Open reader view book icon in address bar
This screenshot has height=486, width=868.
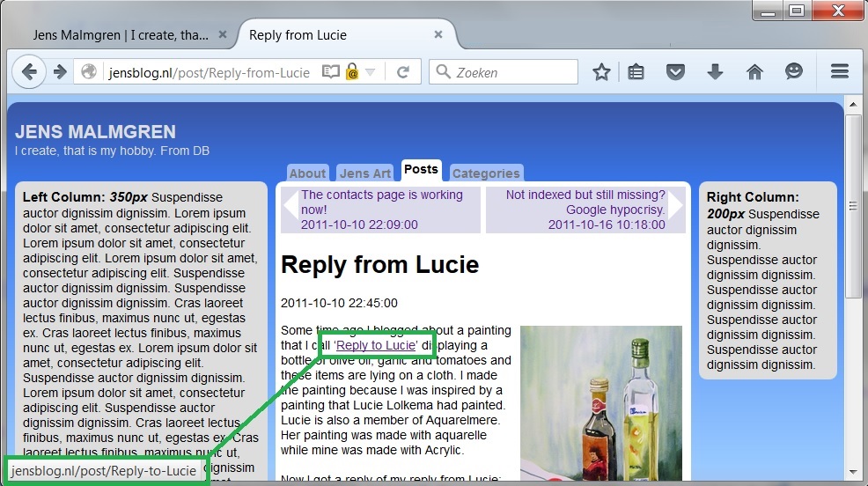pyautogui.click(x=331, y=72)
